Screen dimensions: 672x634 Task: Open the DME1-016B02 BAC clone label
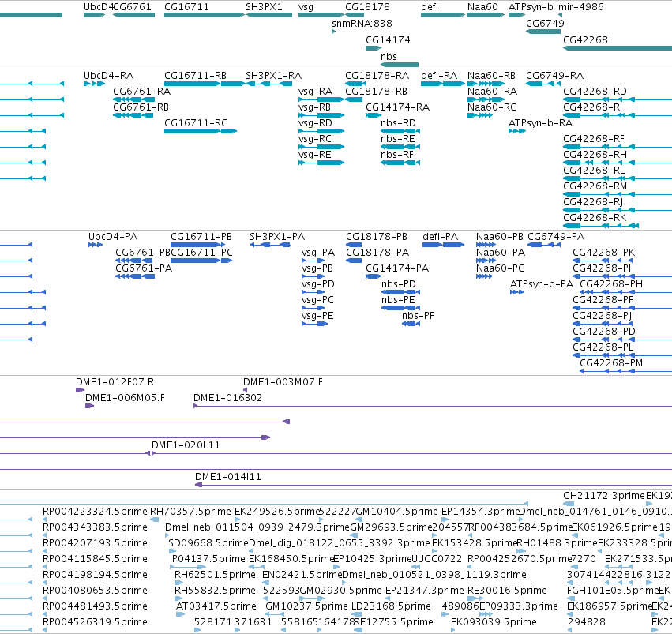point(227,398)
